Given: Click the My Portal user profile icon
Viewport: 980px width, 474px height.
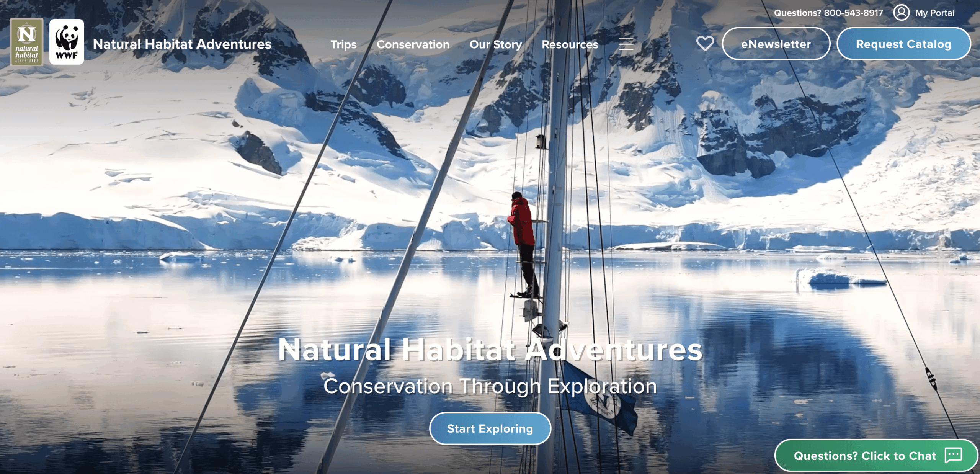Looking at the screenshot, I should (901, 13).
